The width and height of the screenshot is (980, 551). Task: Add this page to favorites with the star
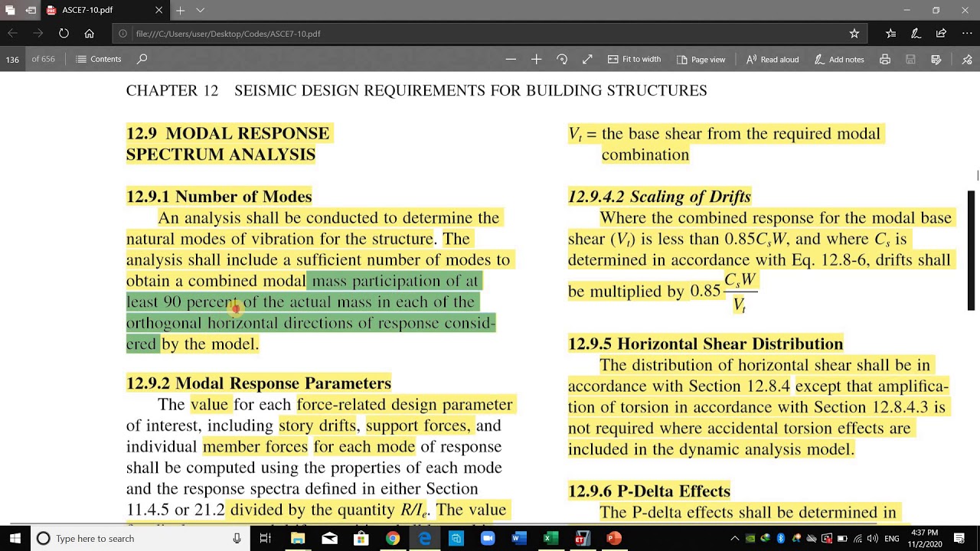pos(854,34)
